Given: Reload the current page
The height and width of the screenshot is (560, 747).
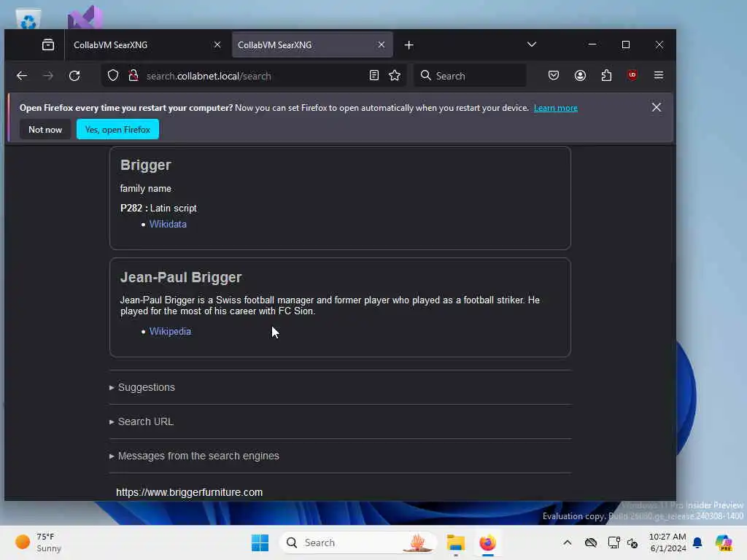Looking at the screenshot, I should point(74,76).
